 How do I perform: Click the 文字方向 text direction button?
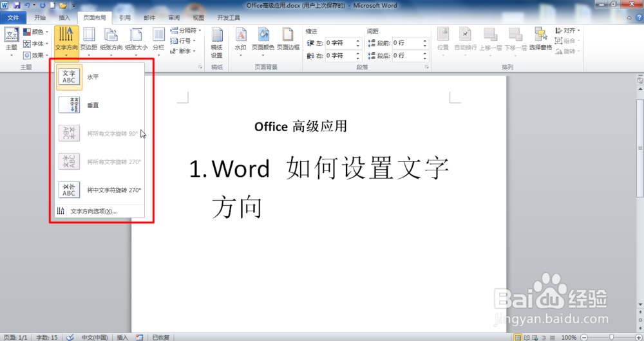coord(66,42)
